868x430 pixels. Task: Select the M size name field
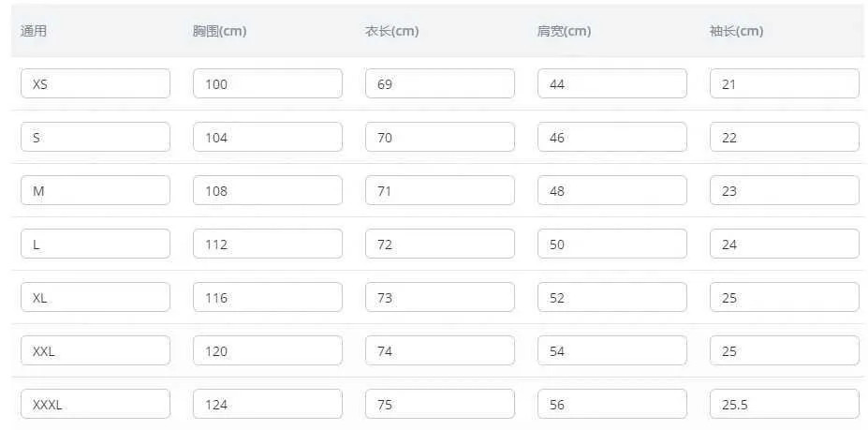pos(96,190)
